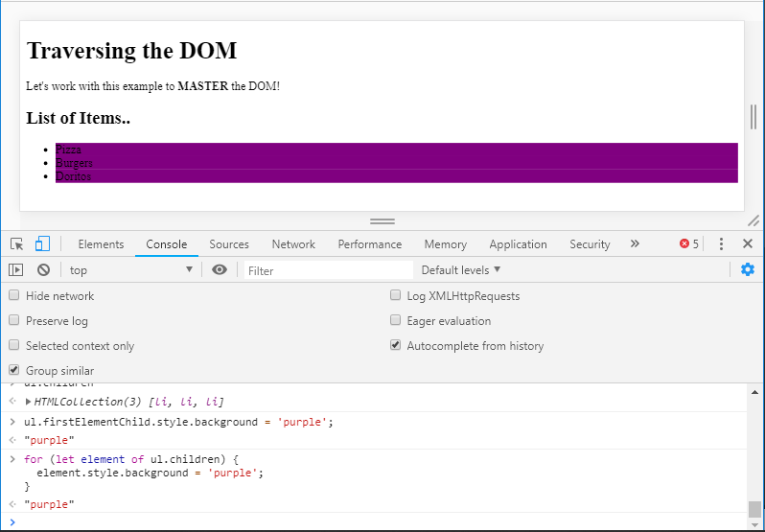Image resolution: width=765 pixels, height=532 pixels.
Task: Switch to the Memory tab
Action: tap(446, 244)
